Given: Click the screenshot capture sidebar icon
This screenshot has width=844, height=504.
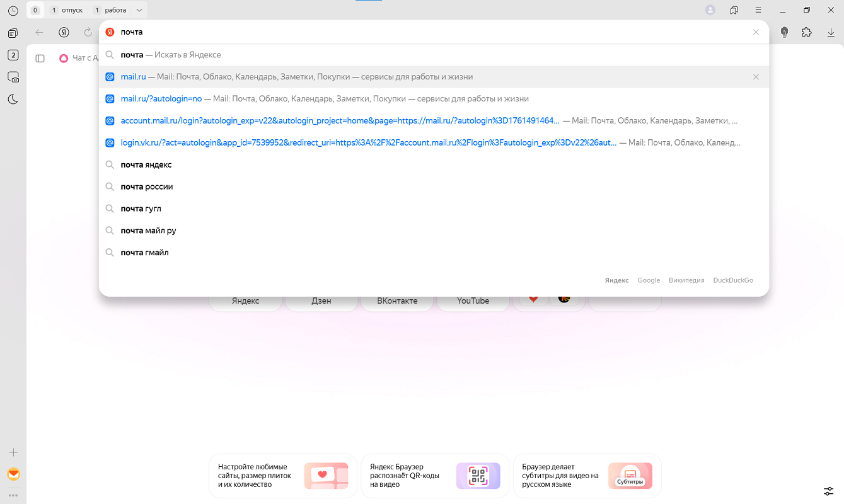Looking at the screenshot, I should coord(13,77).
